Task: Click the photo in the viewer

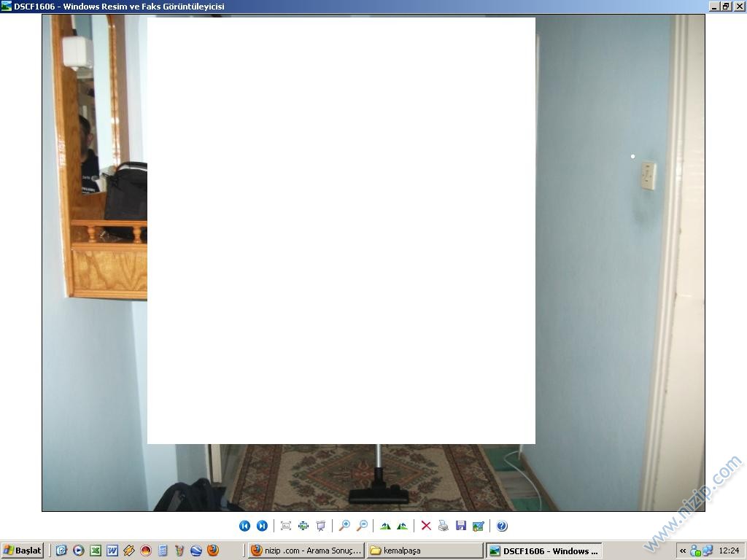Action: coord(373,262)
